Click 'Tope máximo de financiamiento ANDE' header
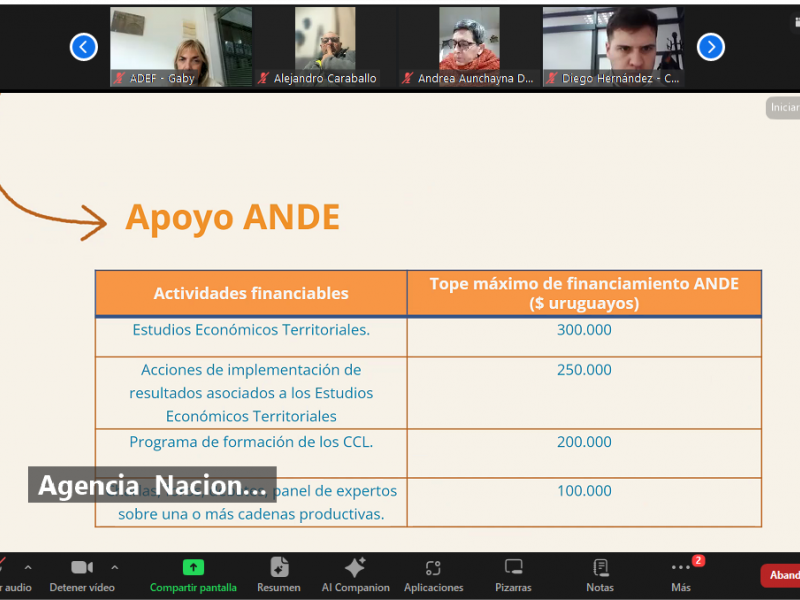The image size is (800, 600). click(584, 293)
